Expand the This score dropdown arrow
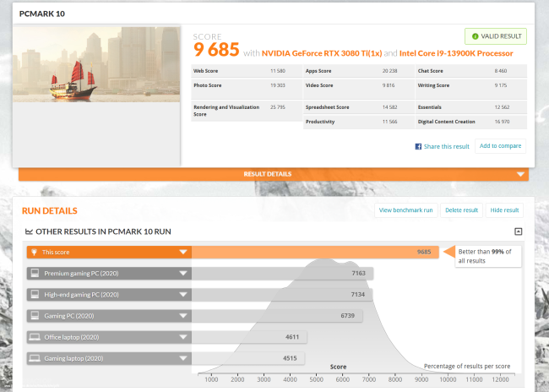 pyautogui.click(x=183, y=252)
